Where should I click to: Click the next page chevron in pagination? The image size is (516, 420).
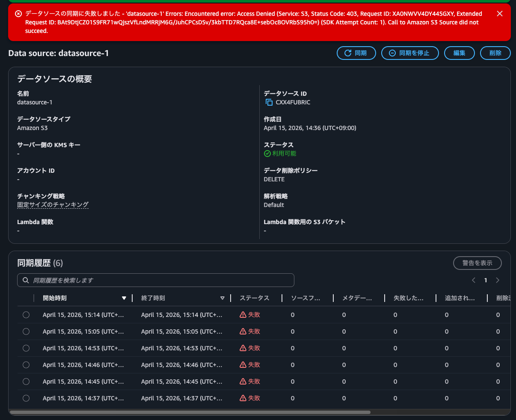tap(498, 280)
